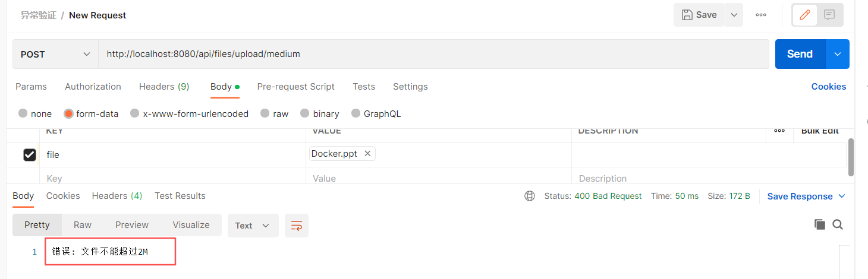Click the Save button

pyautogui.click(x=699, y=15)
